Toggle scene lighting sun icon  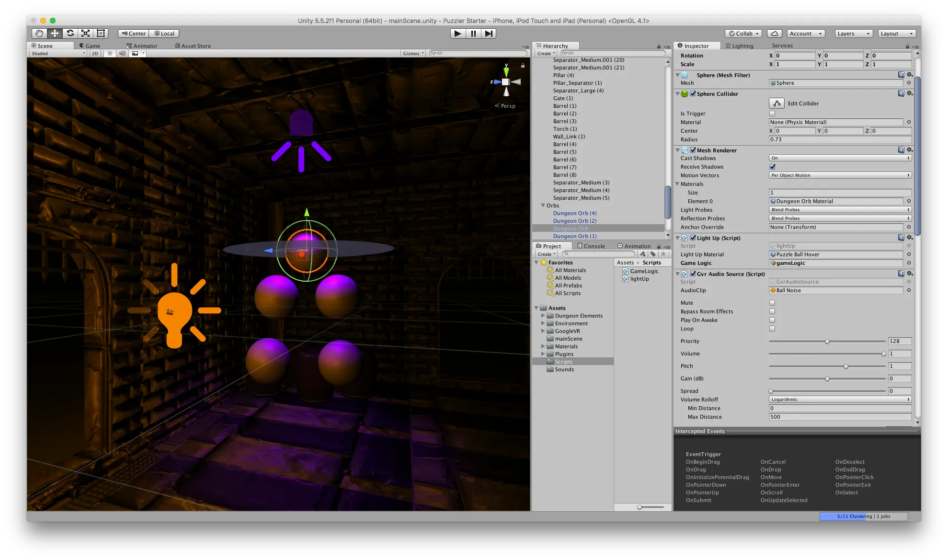tap(110, 53)
